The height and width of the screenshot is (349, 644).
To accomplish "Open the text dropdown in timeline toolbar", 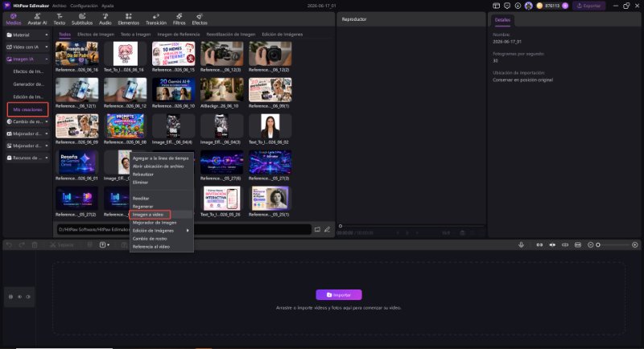I will tap(105, 244).
